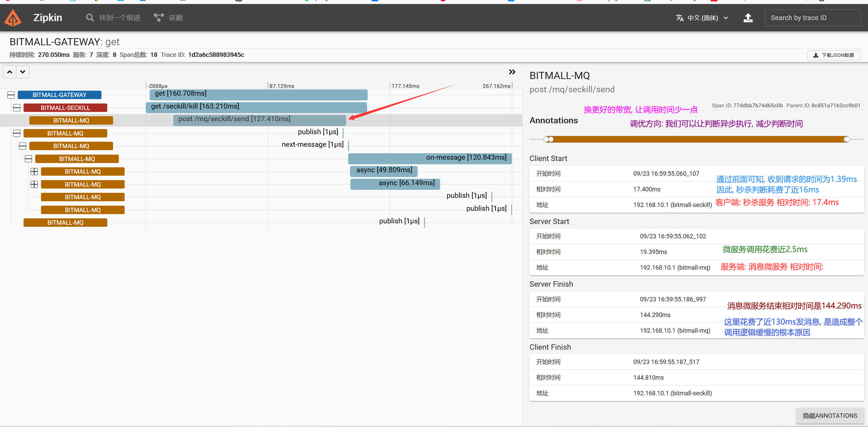Collapse the BITMALL-MQ publish 1μs node

17,133
